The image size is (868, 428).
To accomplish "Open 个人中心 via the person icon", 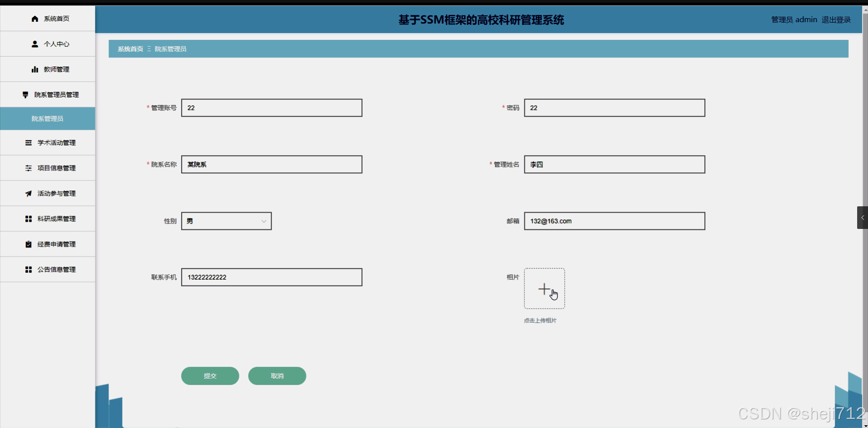I will [35, 44].
